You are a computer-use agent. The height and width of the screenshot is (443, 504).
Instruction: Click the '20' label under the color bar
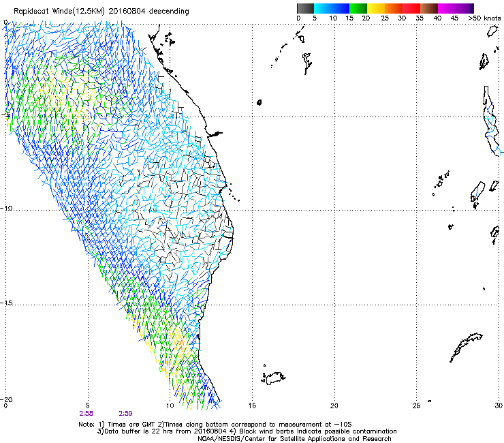pos(366,18)
